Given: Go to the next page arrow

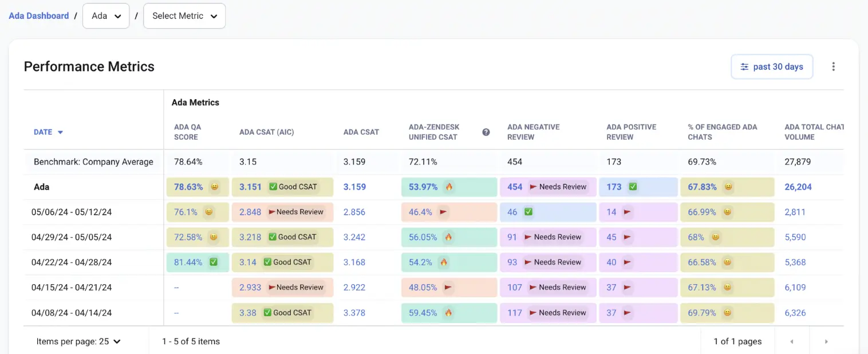Looking at the screenshot, I should coord(826,341).
